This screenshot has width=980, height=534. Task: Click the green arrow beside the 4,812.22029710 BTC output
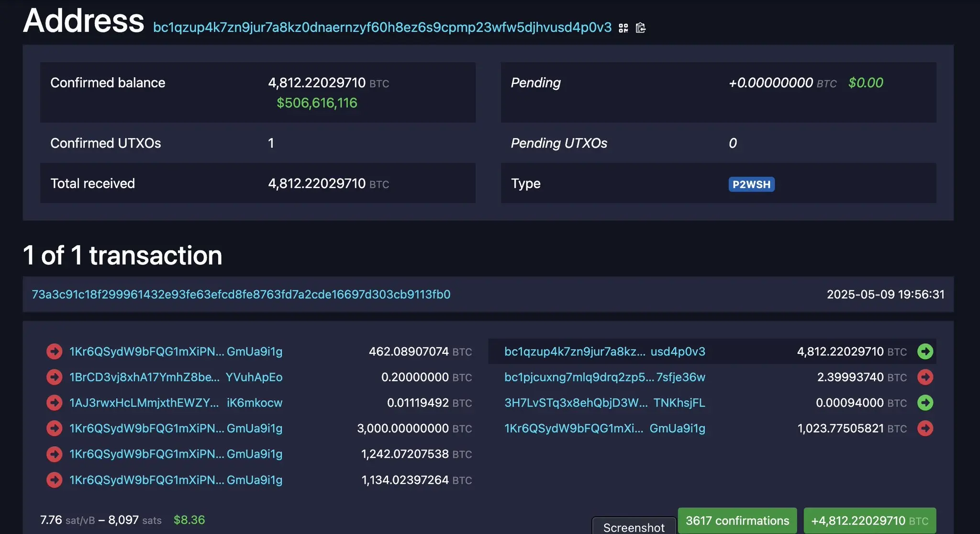(x=925, y=351)
